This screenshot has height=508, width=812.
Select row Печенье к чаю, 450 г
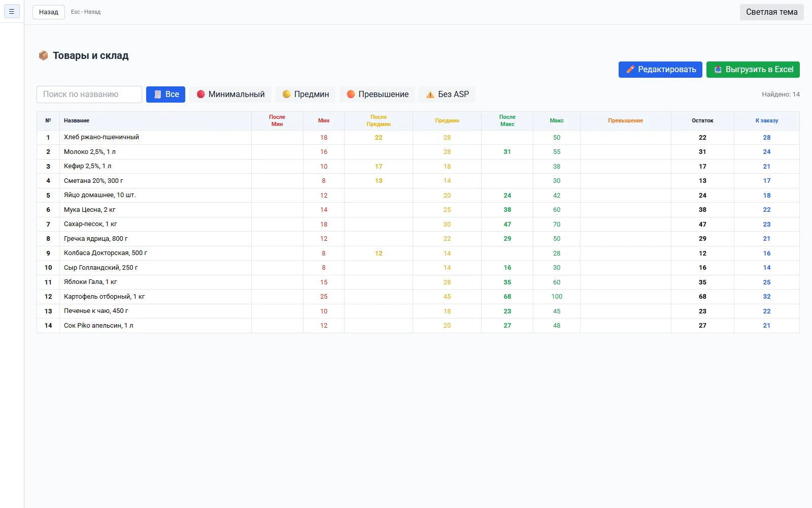(x=418, y=311)
